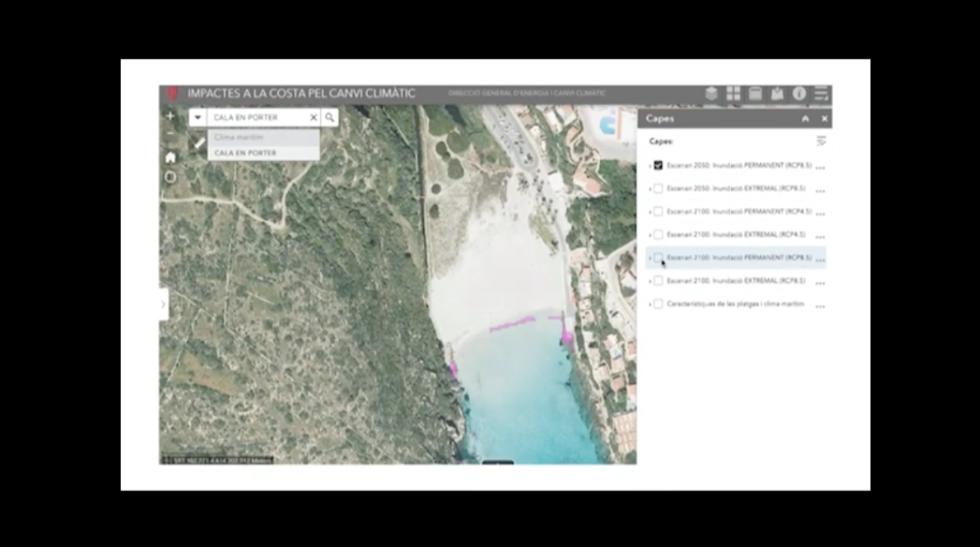This screenshot has height=547, width=980.
Task: Click the search magnifier button
Action: 329,118
